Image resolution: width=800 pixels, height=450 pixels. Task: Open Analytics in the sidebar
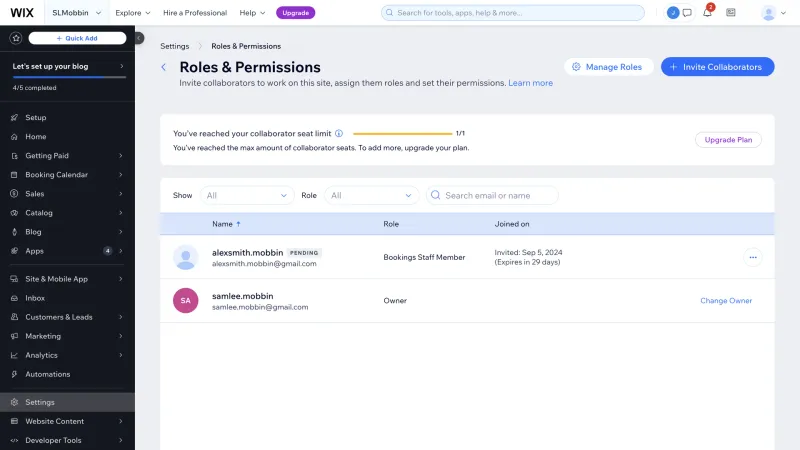coord(67,355)
